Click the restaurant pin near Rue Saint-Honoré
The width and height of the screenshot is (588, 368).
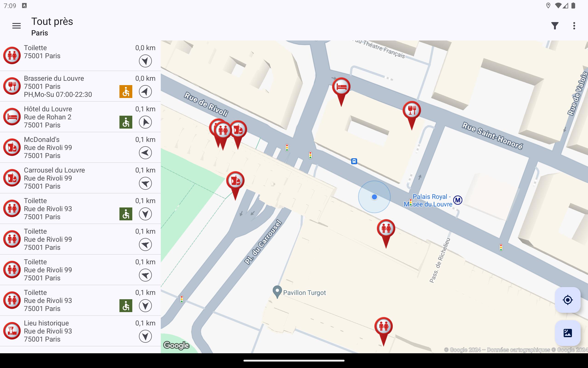tap(412, 111)
